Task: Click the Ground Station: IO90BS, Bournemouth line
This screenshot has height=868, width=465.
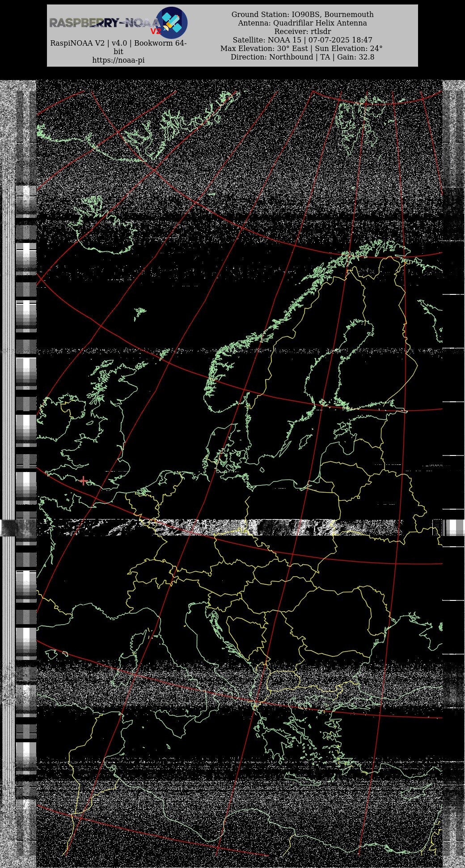Action: pos(303,14)
